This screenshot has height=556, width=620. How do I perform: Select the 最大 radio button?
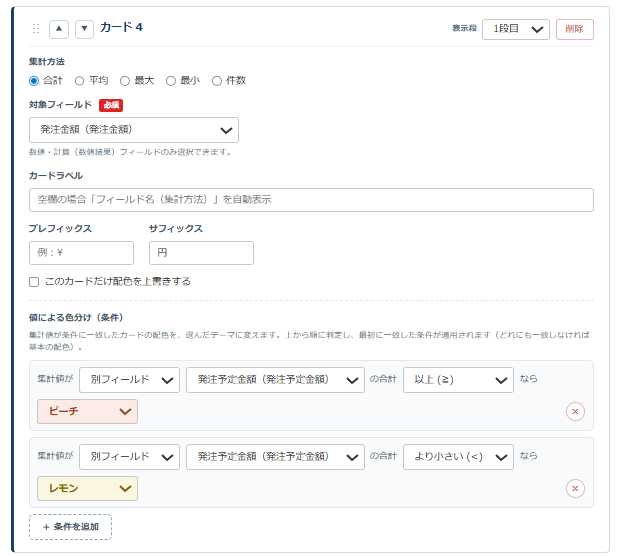(125, 81)
